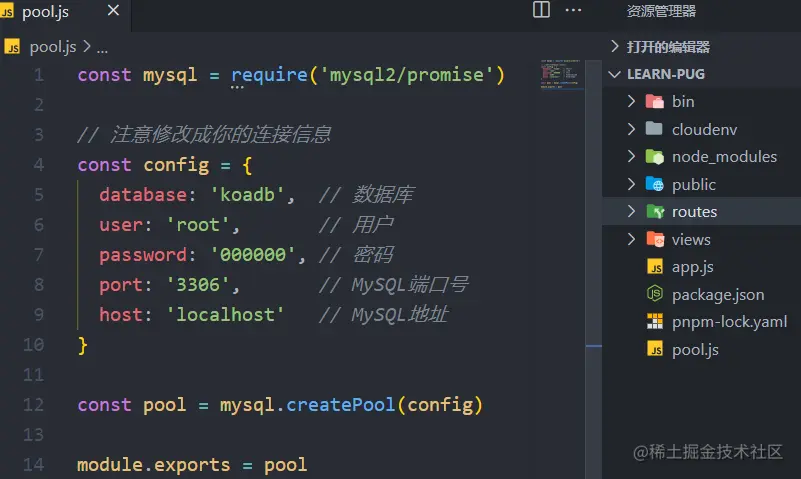Click the 'localhost' host value

pos(225,315)
